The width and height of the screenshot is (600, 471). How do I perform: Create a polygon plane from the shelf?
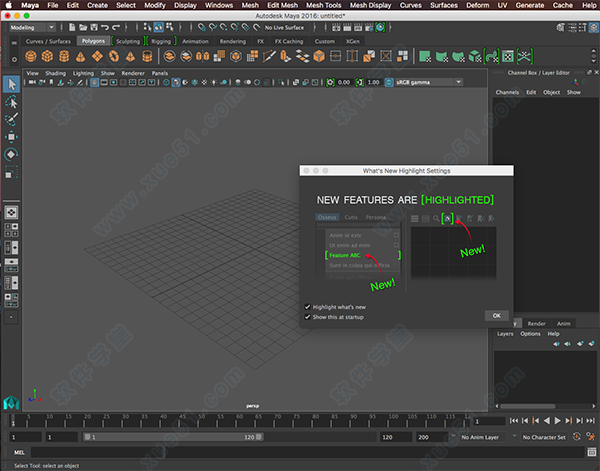click(x=97, y=56)
